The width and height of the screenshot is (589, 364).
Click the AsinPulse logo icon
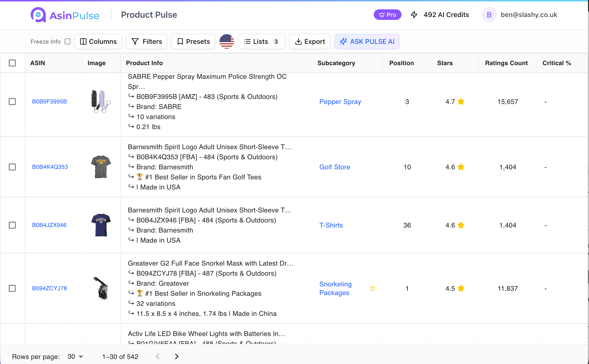[38, 15]
